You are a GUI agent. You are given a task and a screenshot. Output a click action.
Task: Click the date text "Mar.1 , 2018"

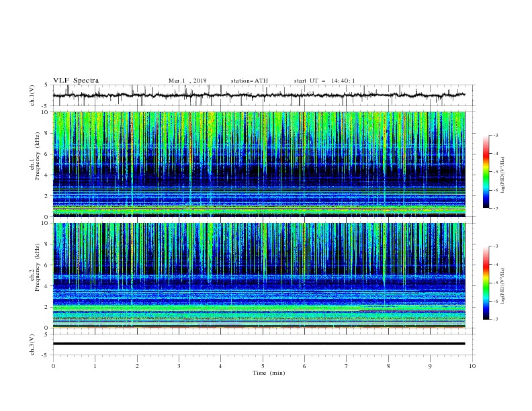click(187, 81)
